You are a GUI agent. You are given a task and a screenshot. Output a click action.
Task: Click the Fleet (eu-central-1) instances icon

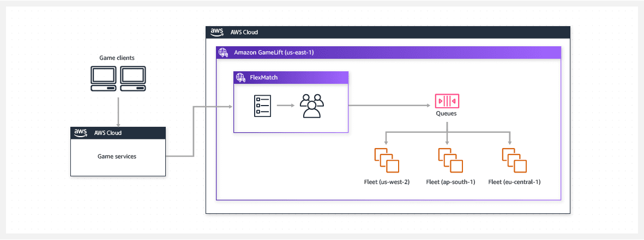tap(515, 160)
